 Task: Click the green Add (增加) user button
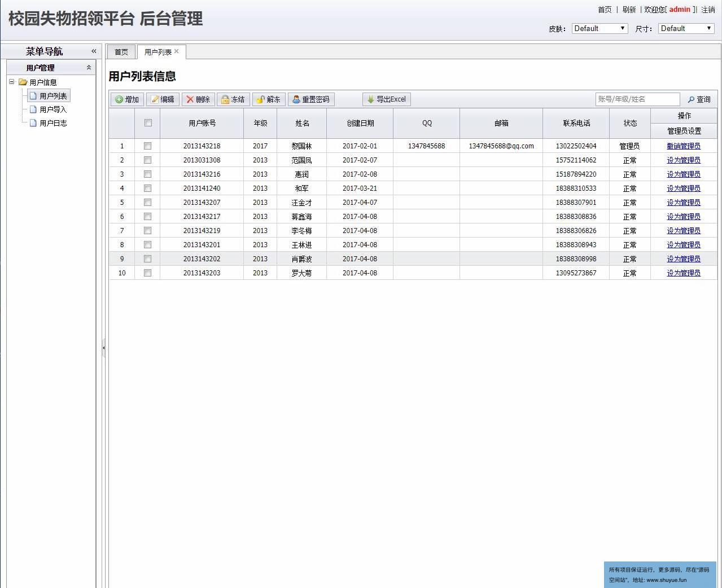coord(127,99)
